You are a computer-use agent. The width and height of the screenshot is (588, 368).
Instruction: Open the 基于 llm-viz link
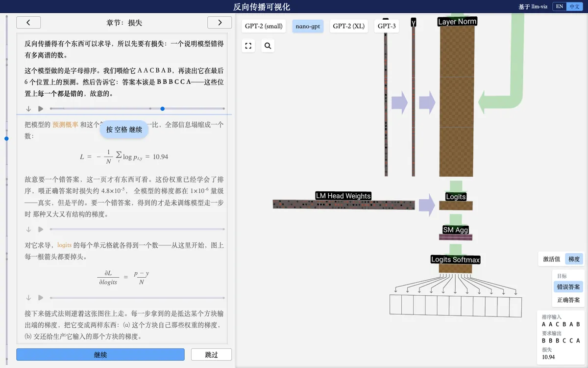click(x=533, y=6)
